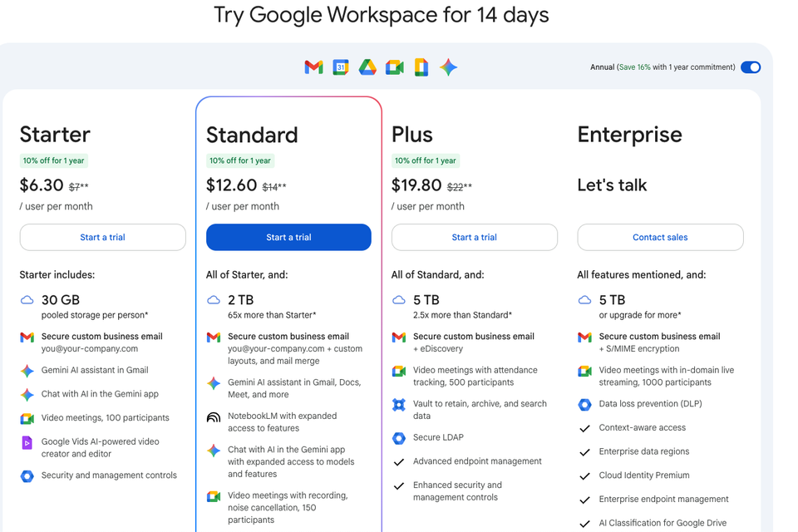Click the Google Meet icon in the header
798x532 pixels.
[395, 67]
